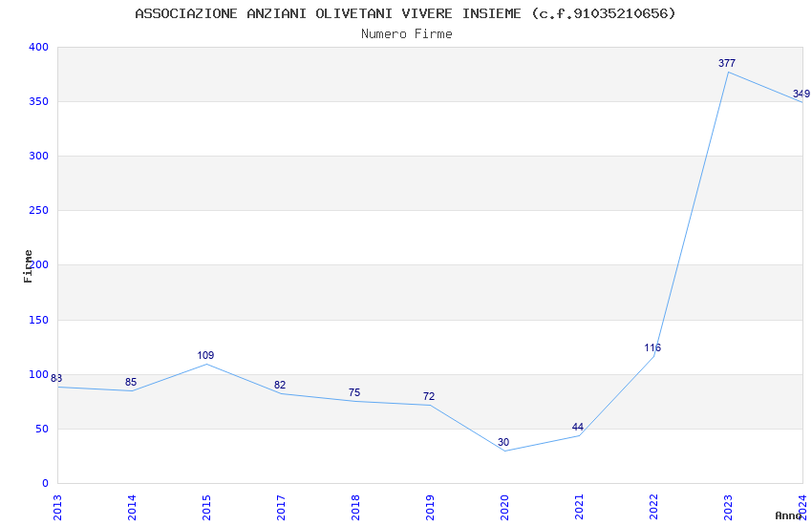Click the Numero Firme subtitle
The image size is (812, 525).
[x=407, y=34]
